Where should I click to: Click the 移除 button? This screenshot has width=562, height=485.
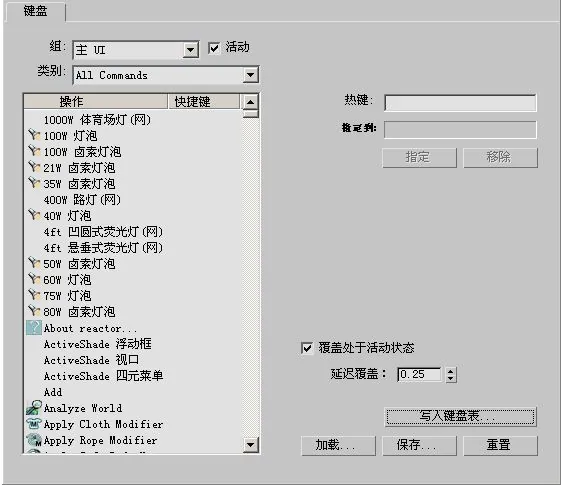(x=500, y=157)
